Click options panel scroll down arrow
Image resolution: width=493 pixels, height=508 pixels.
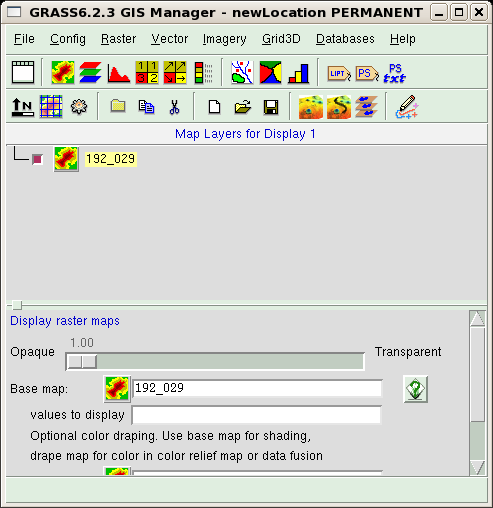click(x=477, y=468)
